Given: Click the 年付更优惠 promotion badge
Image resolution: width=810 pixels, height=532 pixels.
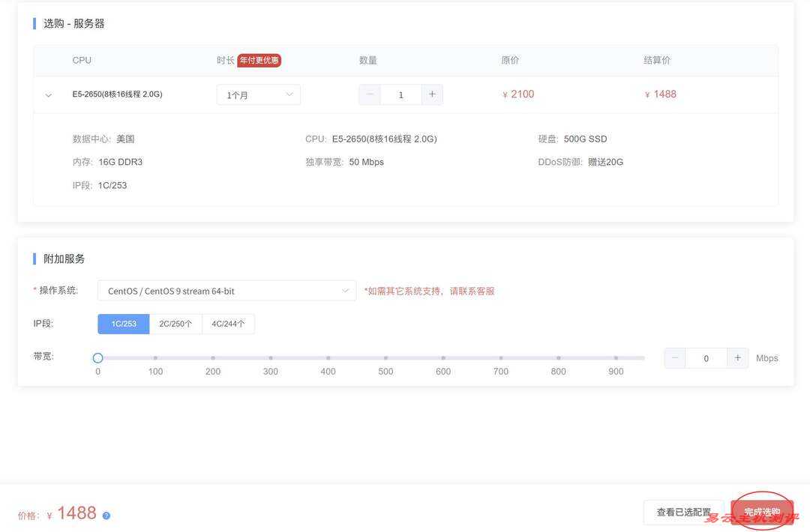Looking at the screenshot, I should [x=259, y=60].
